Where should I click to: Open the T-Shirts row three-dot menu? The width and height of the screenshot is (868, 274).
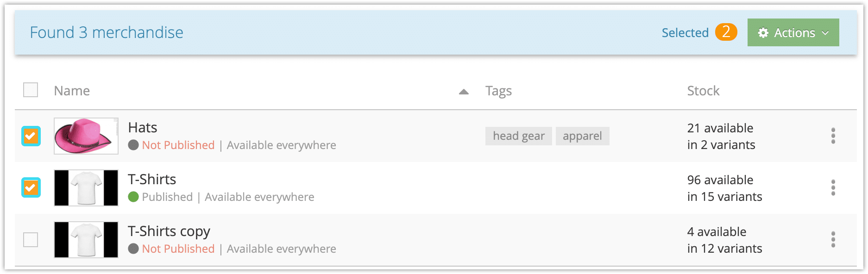833,188
